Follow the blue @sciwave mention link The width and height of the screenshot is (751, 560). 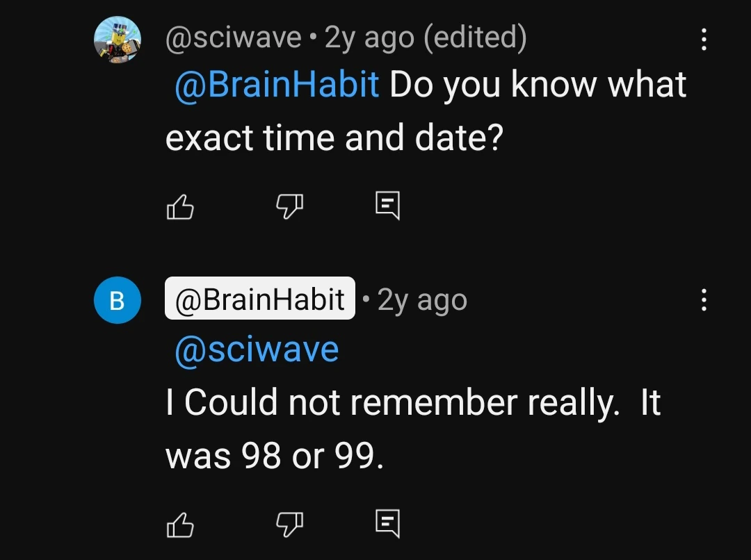(x=257, y=349)
